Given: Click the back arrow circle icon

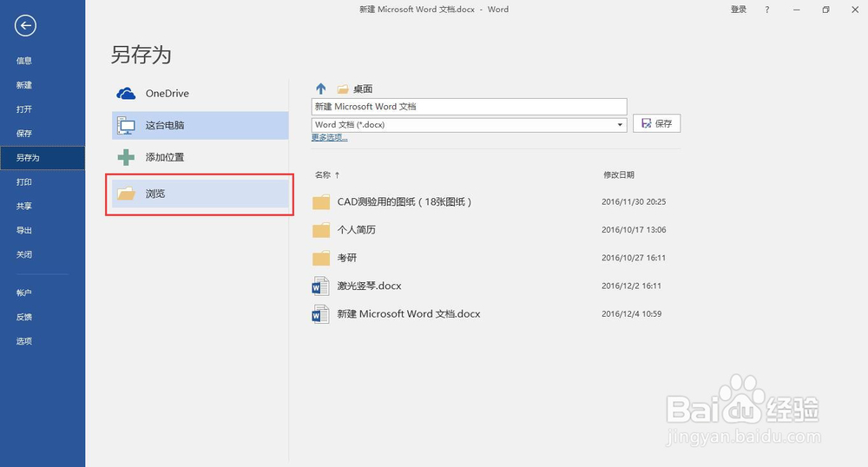Looking at the screenshot, I should [25, 25].
